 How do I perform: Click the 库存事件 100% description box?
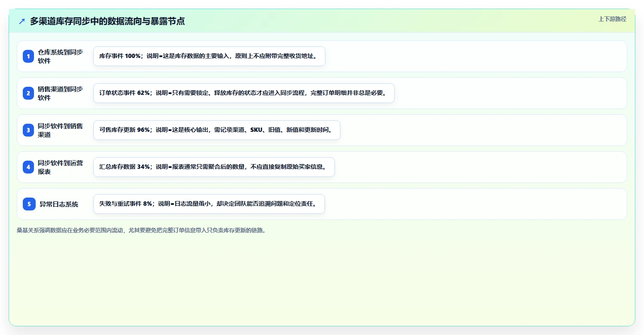[x=209, y=56]
